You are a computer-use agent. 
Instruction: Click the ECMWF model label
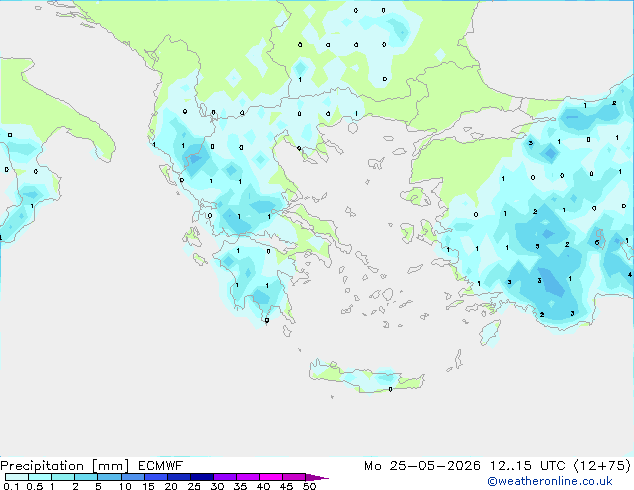[x=161, y=466]
